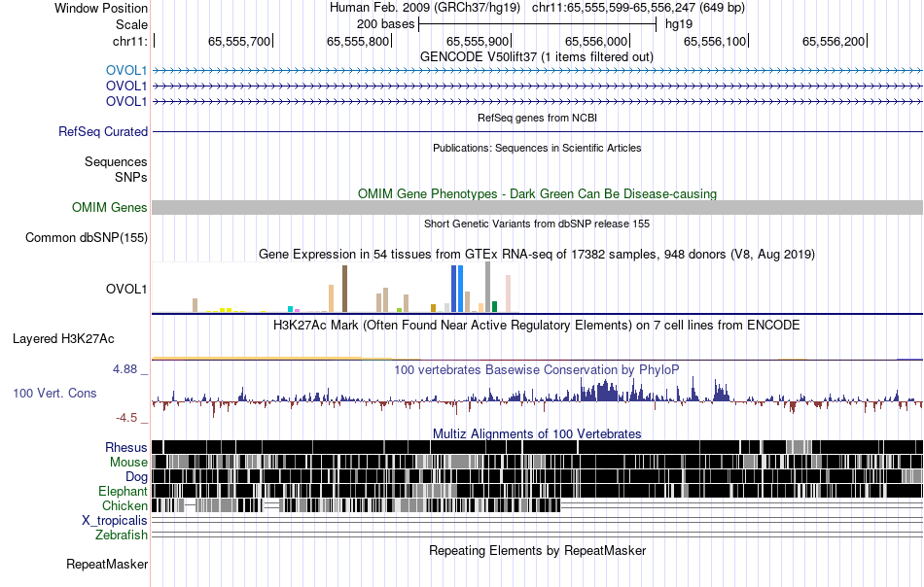Click the Dog alignment species label
The height and width of the screenshot is (587, 924).
point(136,477)
